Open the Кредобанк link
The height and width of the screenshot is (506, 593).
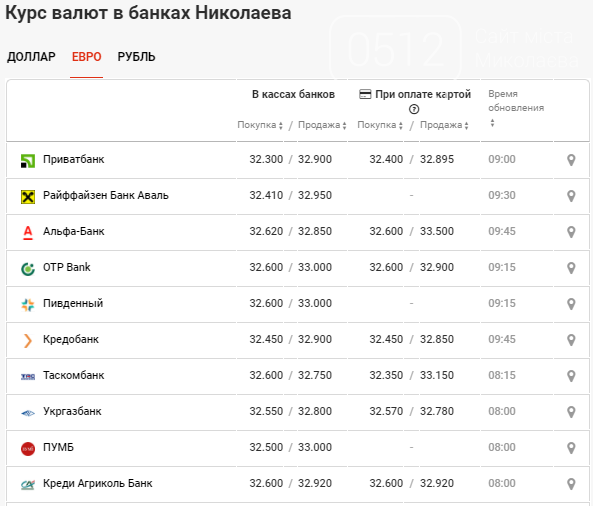(71, 339)
